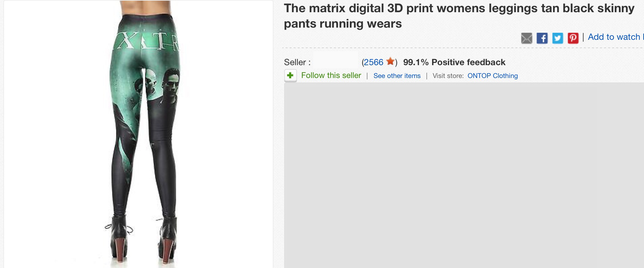Open seller feedback score 2566
The height and width of the screenshot is (268, 644).
pos(374,62)
